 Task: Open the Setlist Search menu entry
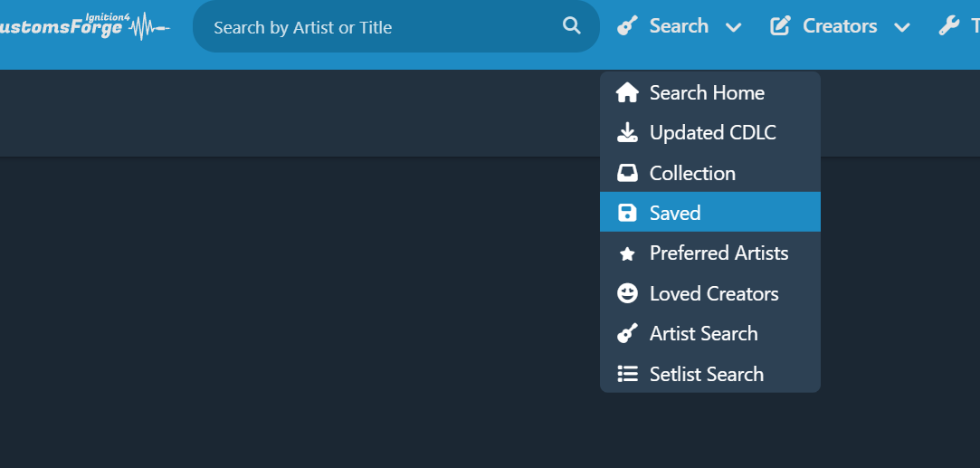click(710, 374)
